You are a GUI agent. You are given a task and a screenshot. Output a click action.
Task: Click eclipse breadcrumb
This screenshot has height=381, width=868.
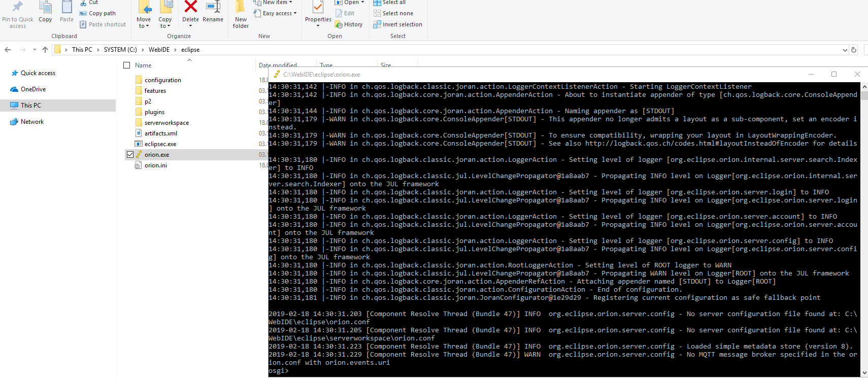[x=190, y=50]
